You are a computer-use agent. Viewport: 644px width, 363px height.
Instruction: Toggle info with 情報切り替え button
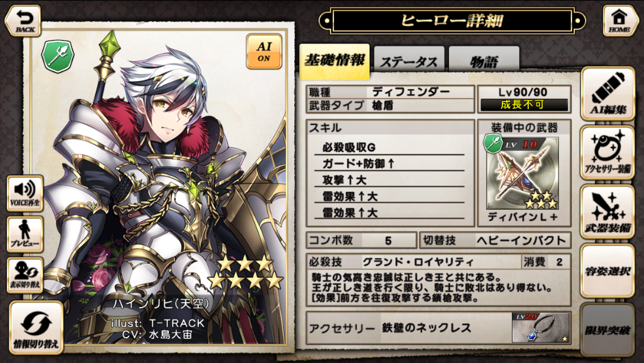[36, 328]
